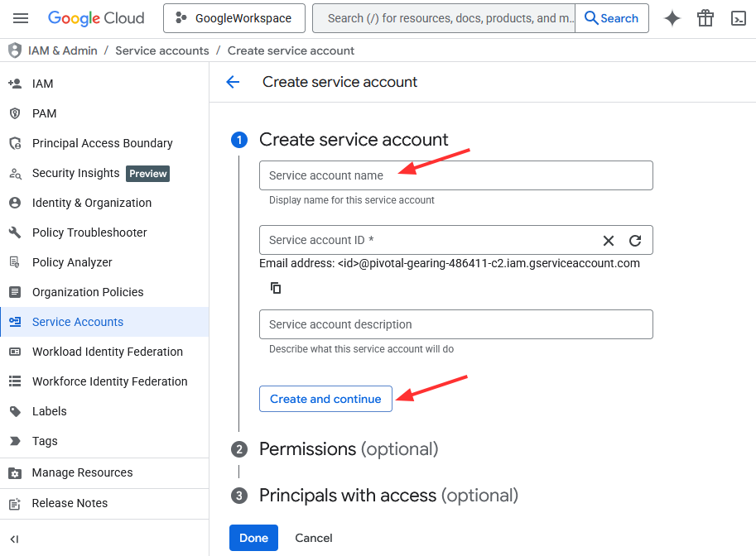The height and width of the screenshot is (556, 756).
Task: Click the back arrow beside Create service account
Action: (x=233, y=82)
